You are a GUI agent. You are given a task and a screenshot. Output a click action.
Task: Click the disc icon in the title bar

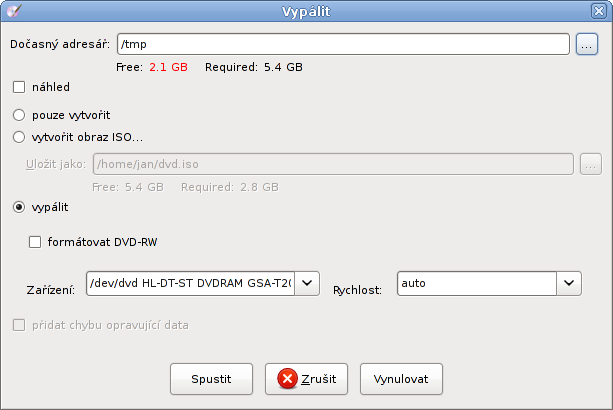click(x=14, y=11)
